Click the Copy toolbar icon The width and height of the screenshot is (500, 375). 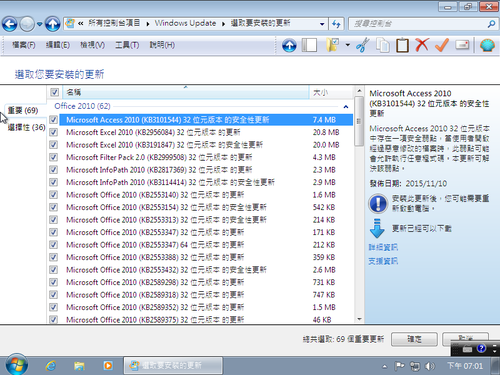[383, 45]
